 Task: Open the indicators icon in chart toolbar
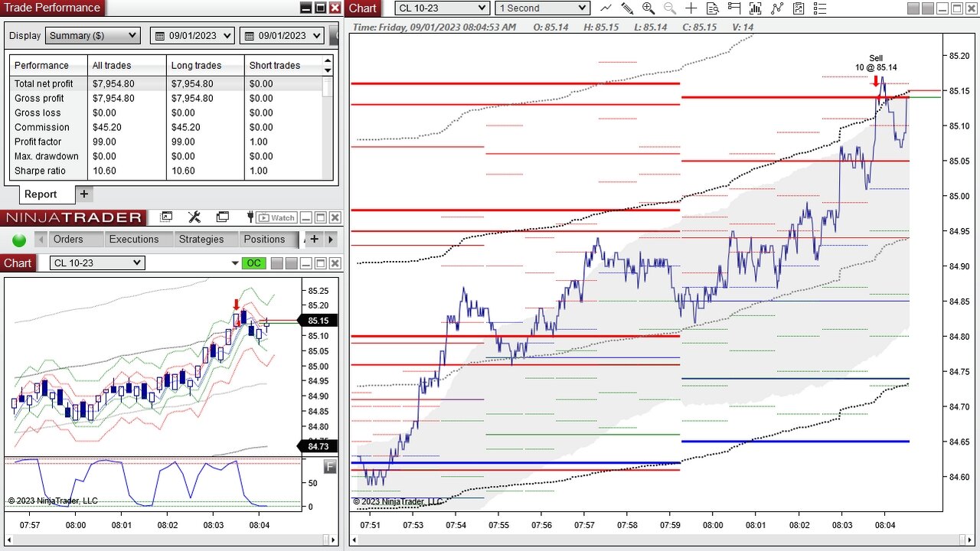tap(777, 8)
